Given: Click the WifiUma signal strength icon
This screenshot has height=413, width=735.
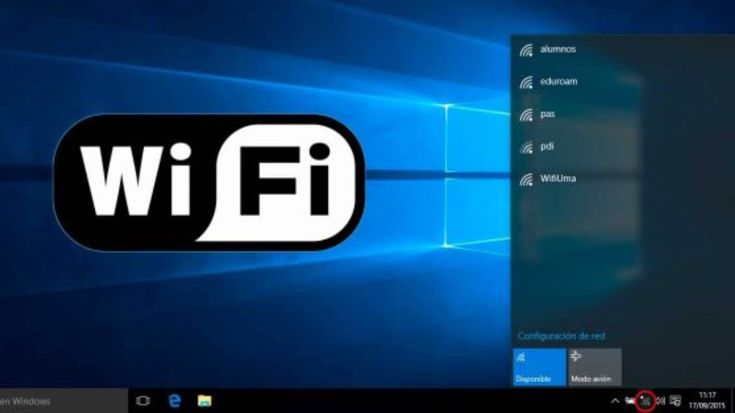Looking at the screenshot, I should (x=526, y=180).
